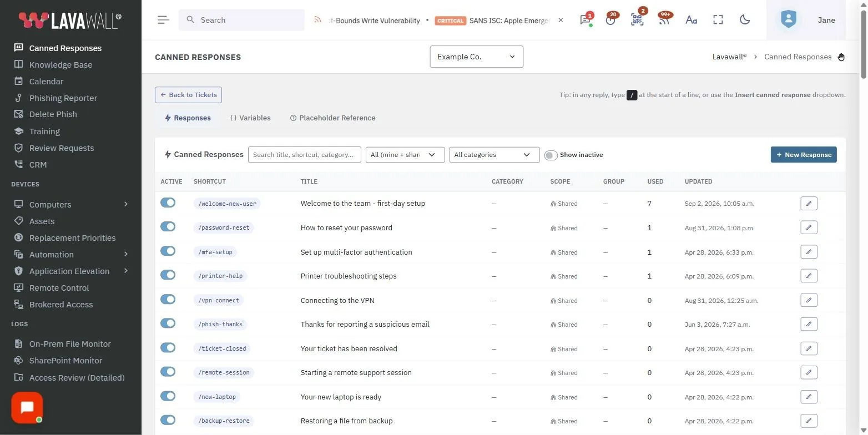Edit the /new-laptop response pencil icon

[x=809, y=397]
